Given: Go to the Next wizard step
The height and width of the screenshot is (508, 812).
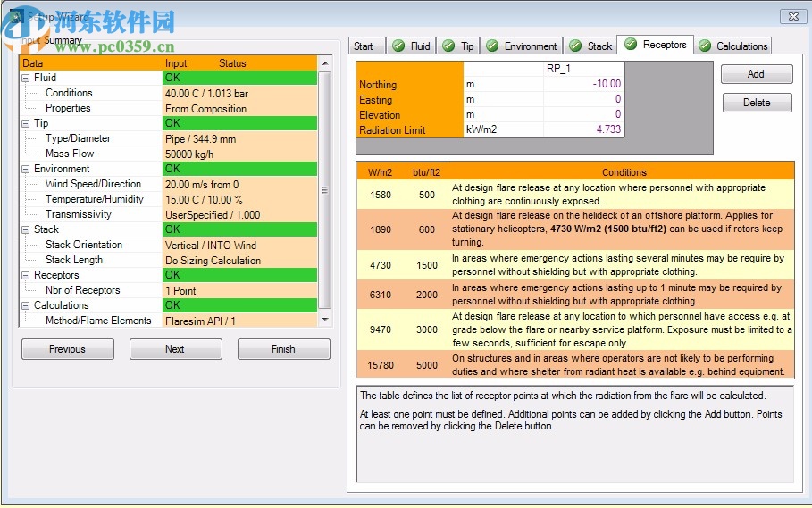Looking at the screenshot, I should (x=175, y=349).
